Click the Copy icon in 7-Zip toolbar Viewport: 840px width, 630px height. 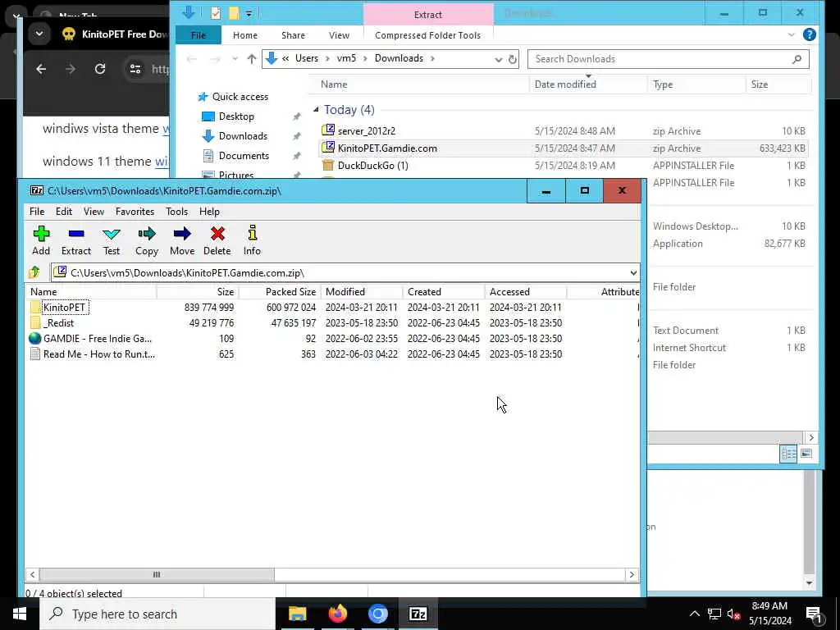pos(146,240)
